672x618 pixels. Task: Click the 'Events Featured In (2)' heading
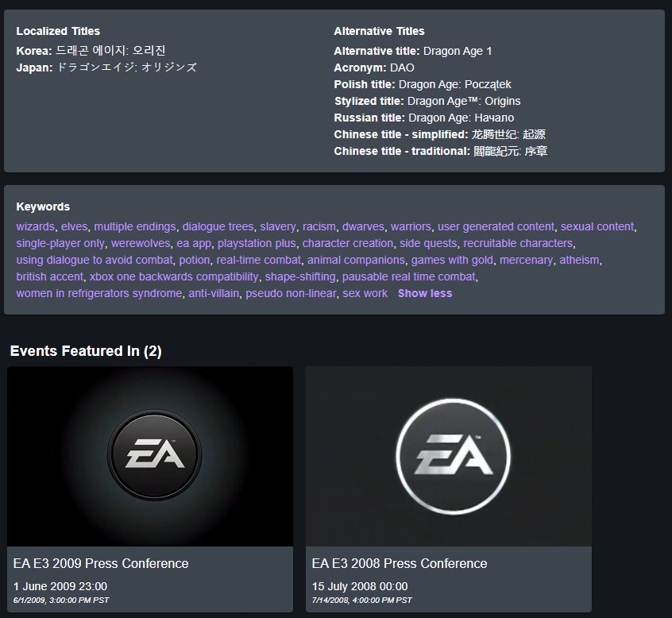(86, 351)
